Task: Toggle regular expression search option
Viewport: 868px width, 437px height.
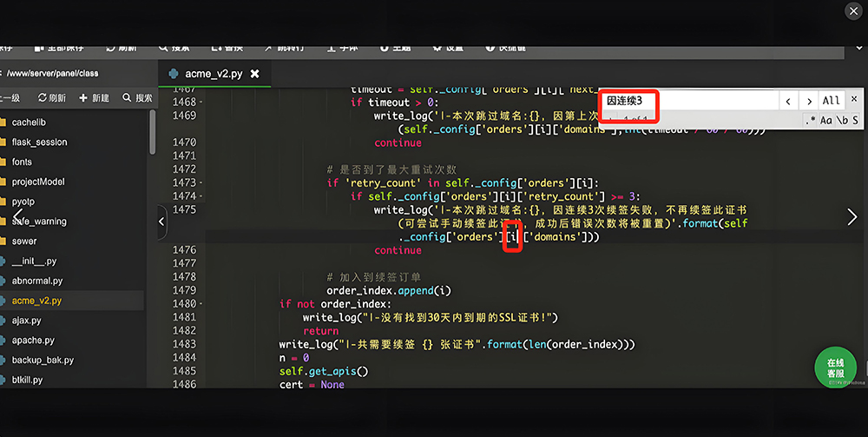Action: pyautogui.click(x=810, y=121)
